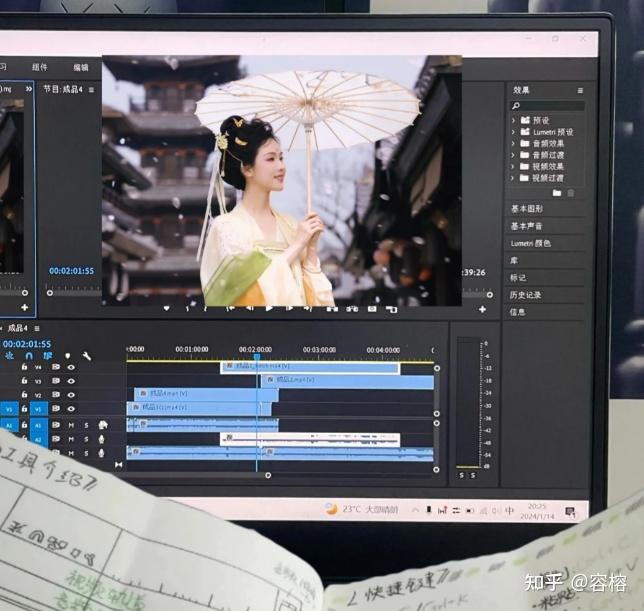Open the 效果 panel menu icon

(x=580, y=90)
